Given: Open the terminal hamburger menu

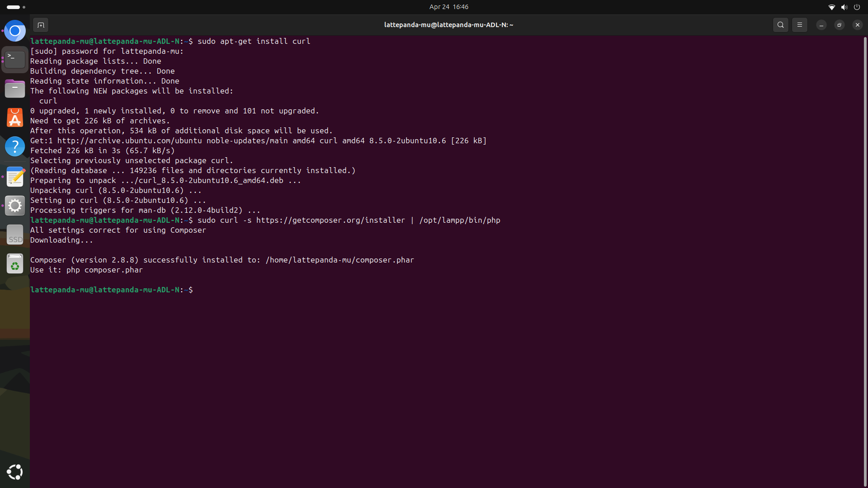Looking at the screenshot, I should click(x=799, y=25).
